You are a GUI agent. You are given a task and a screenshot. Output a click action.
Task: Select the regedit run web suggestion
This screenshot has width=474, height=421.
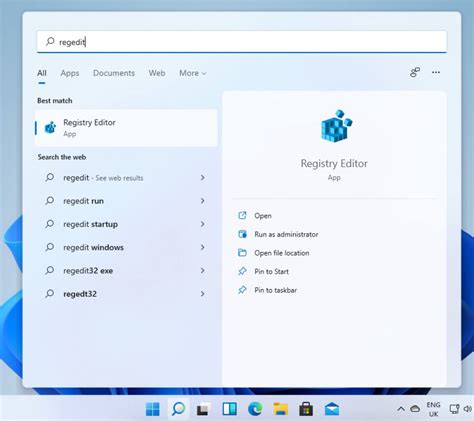[126, 201]
